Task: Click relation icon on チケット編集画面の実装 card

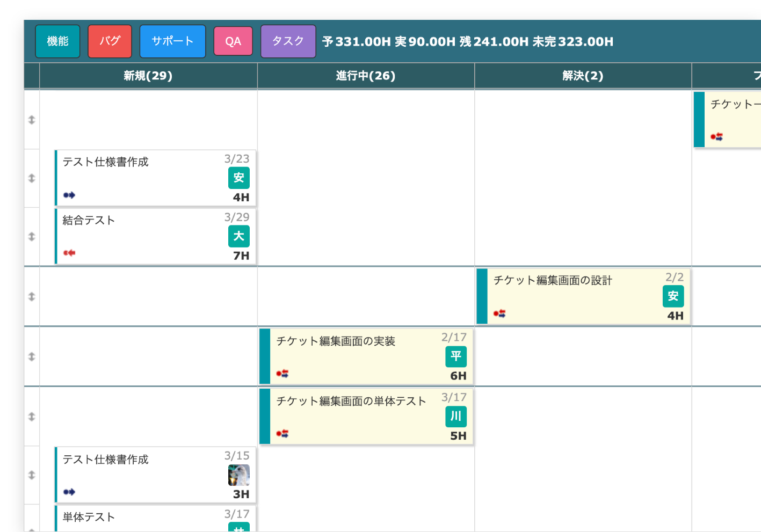Action: (282, 374)
